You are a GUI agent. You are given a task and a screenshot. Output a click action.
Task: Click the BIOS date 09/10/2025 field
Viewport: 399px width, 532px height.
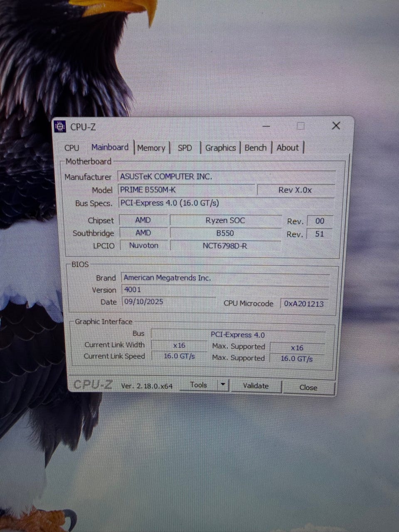(168, 302)
